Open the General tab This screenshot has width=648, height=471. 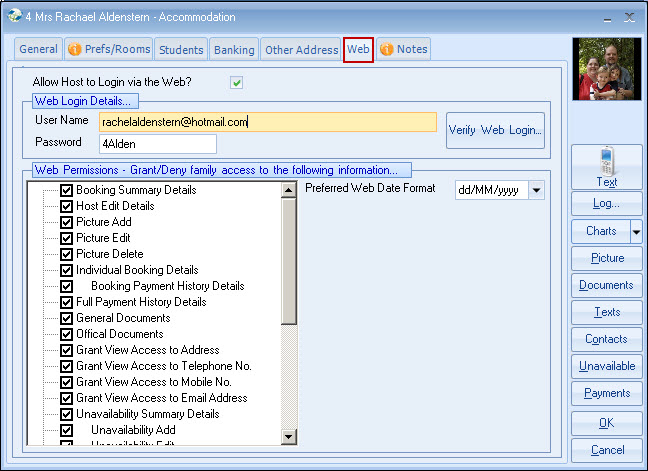pos(38,49)
